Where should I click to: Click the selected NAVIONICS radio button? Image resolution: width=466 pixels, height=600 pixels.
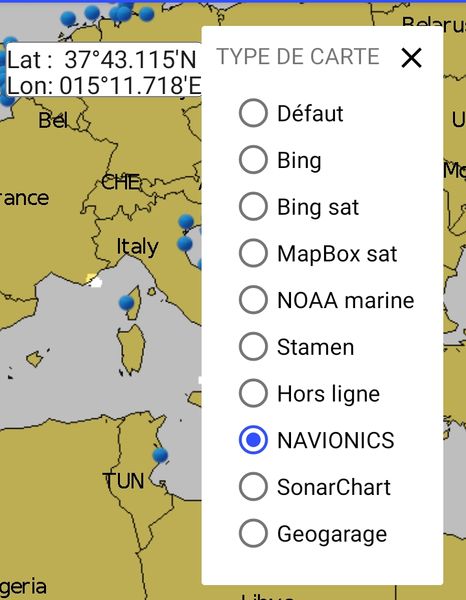(x=253, y=440)
